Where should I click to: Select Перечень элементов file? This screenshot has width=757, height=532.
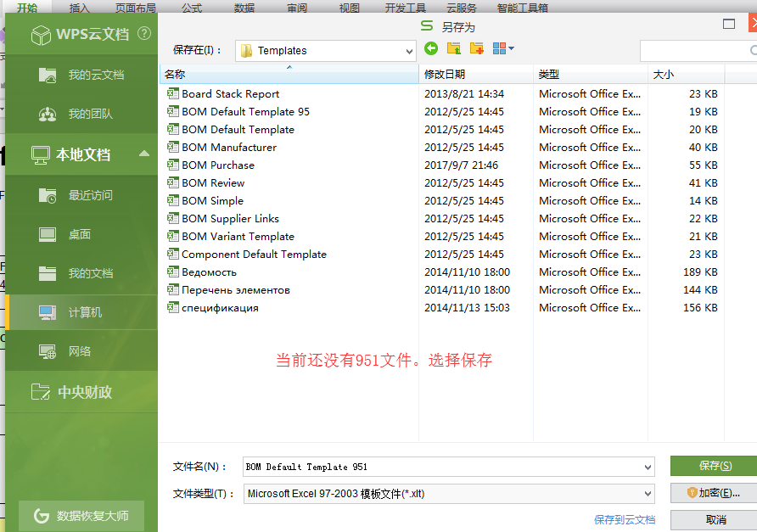pyautogui.click(x=236, y=290)
